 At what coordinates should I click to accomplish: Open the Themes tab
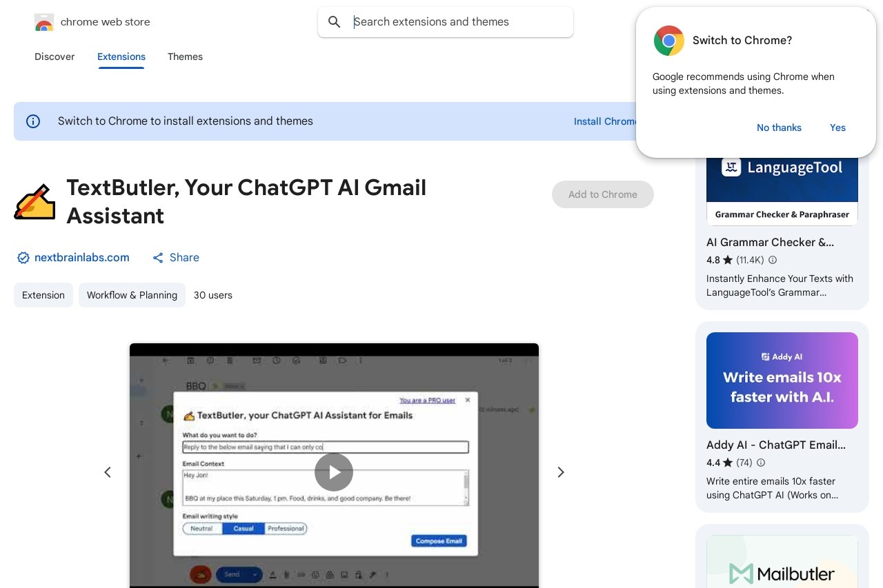tap(185, 57)
